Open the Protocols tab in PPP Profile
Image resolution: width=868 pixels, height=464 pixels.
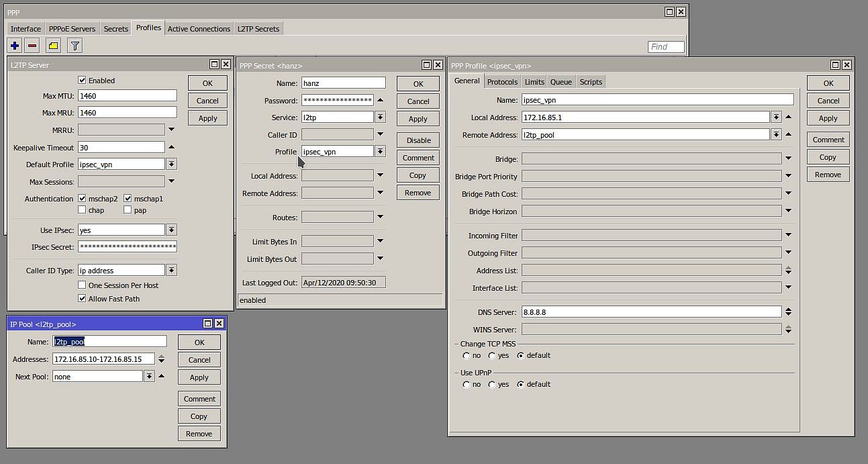point(502,82)
